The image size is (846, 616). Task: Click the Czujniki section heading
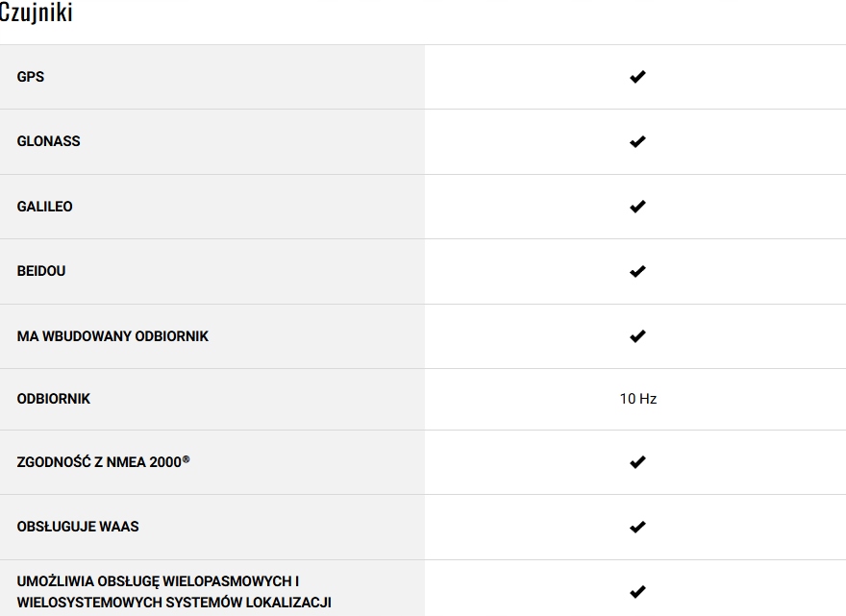click(37, 12)
